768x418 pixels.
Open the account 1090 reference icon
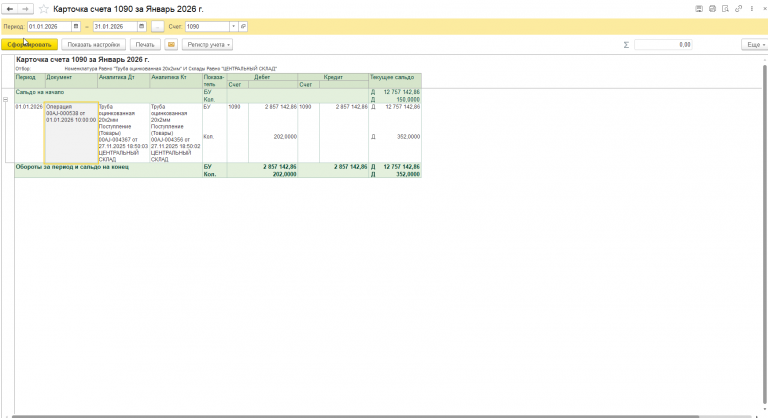[x=243, y=26]
